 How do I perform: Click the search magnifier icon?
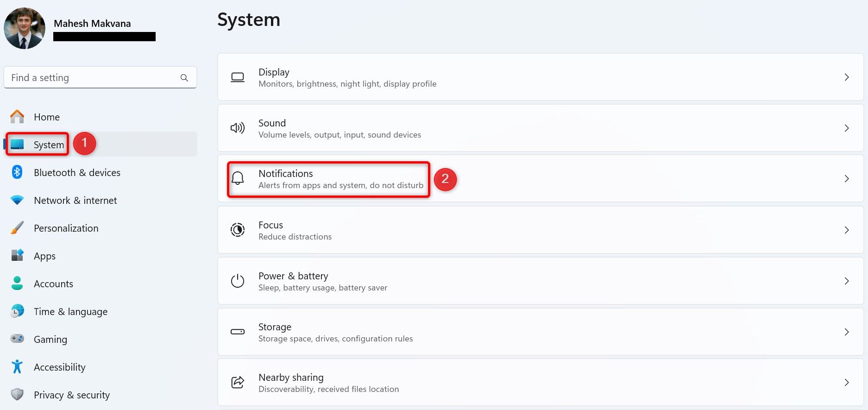coord(184,78)
